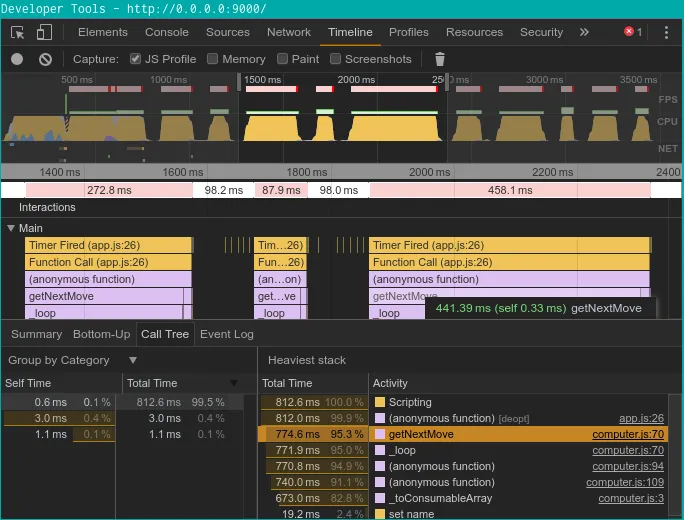This screenshot has height=520, width=684.
Task: Activate the inspect element picker icon
Action: pos(17,32)
